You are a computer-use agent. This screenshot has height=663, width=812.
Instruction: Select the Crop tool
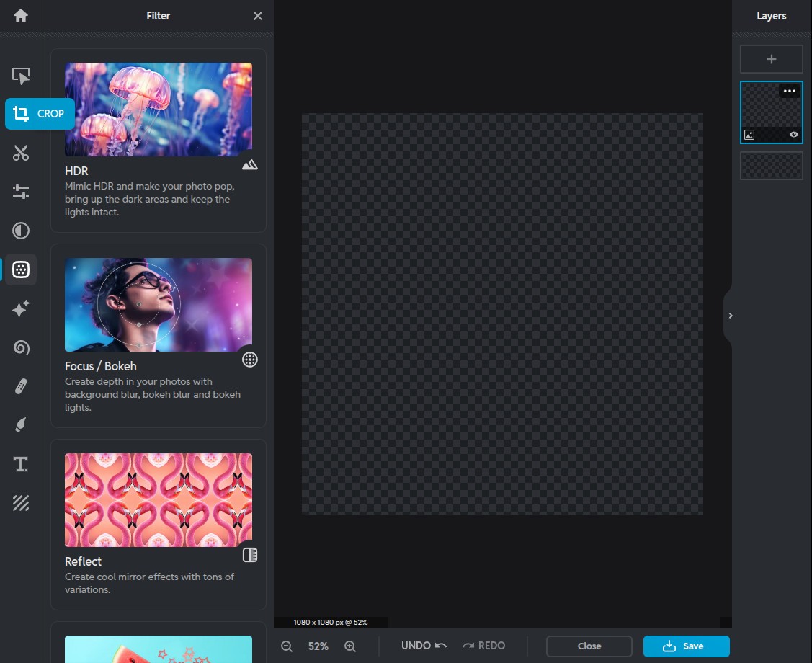[x=40, y=114]
